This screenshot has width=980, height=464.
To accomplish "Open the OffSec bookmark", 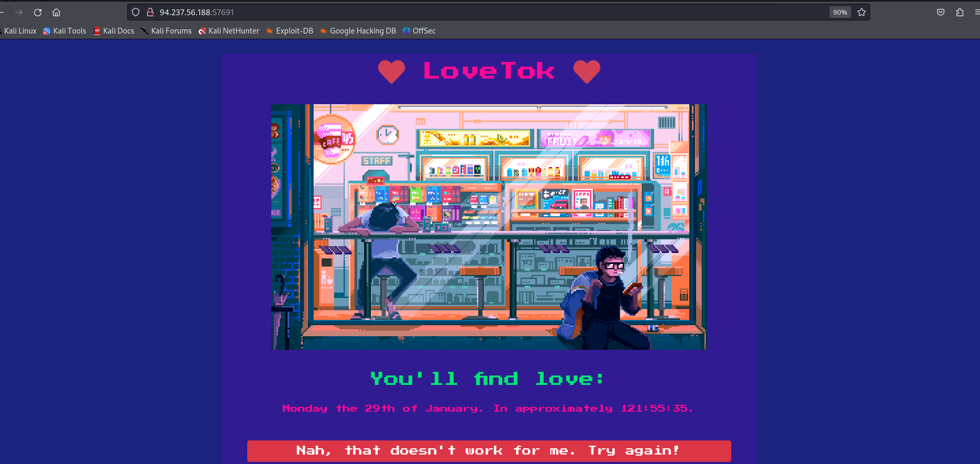I will tap(420, 31).
